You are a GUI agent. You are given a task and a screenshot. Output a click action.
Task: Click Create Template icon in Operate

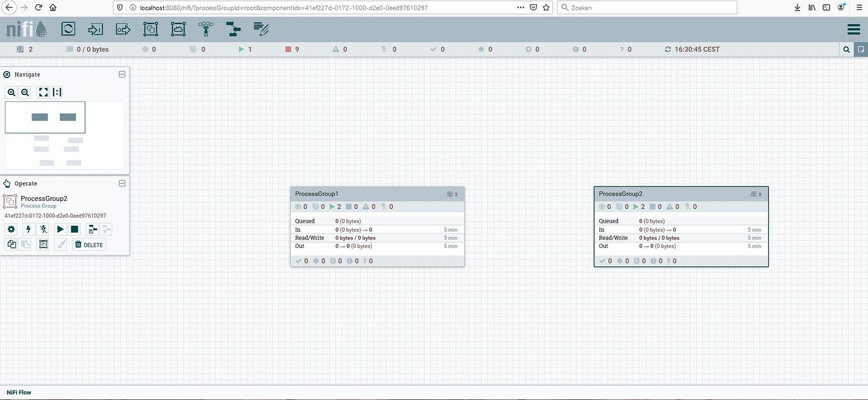(92, 229)
